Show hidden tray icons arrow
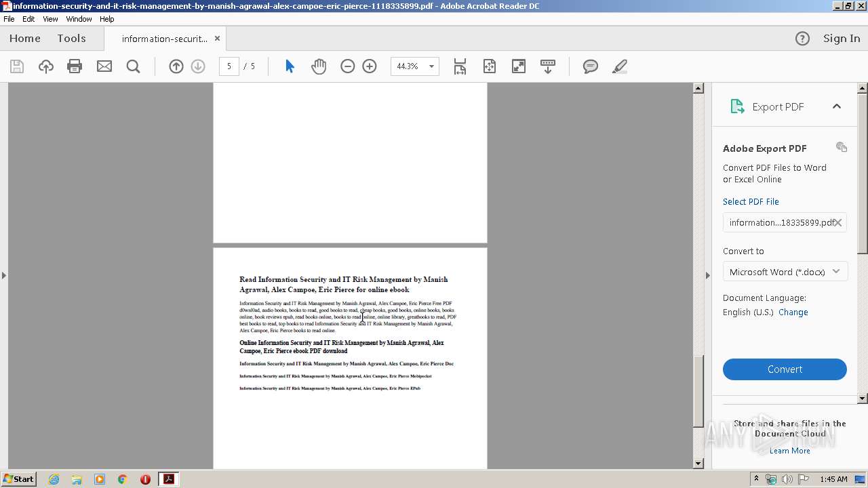The height and width of the screenshot is (488, 868). coord(756,479)
